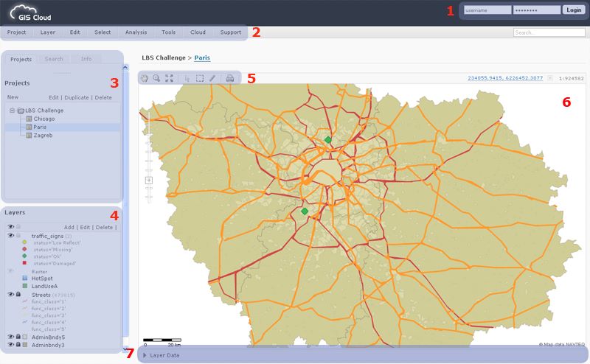The width and height of the screenshot is (590, 364).
Task: Click the LandUseA green color swatch
Action: (25, 286)
